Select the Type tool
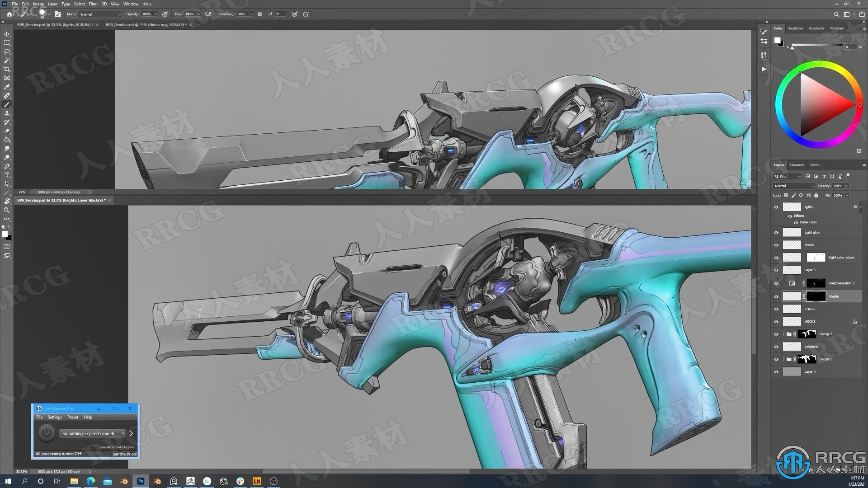Viewport: 868px width, 488px height. coord(7,175)
